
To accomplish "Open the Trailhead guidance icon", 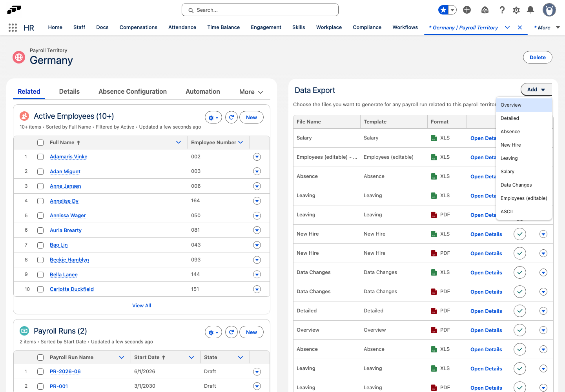I will click(x=485, y=10).
